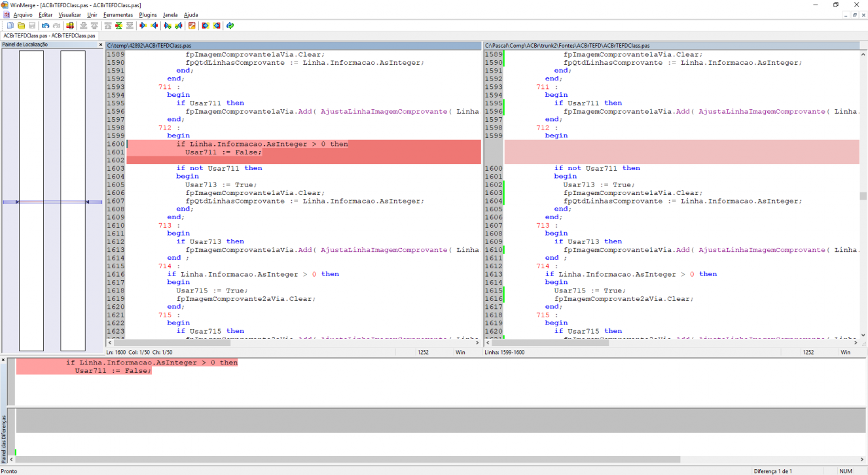
Task: Click the Copy Left toolbar icon
Action: (154, 26)
